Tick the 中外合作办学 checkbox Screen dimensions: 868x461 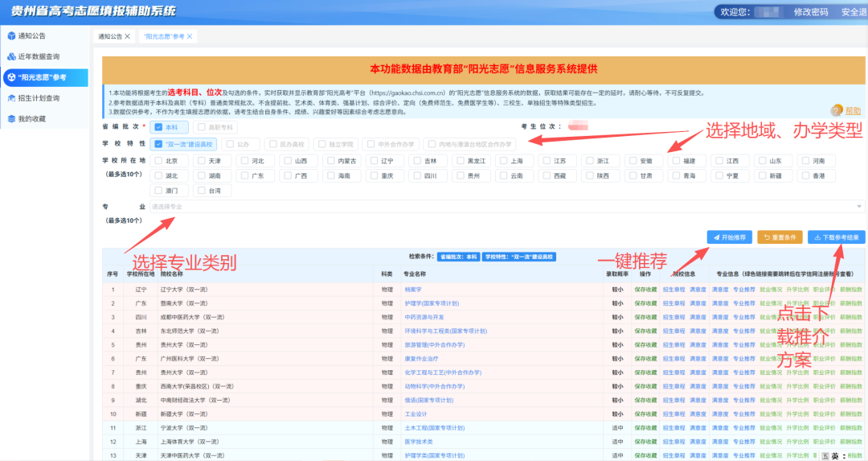coord(371,144)
